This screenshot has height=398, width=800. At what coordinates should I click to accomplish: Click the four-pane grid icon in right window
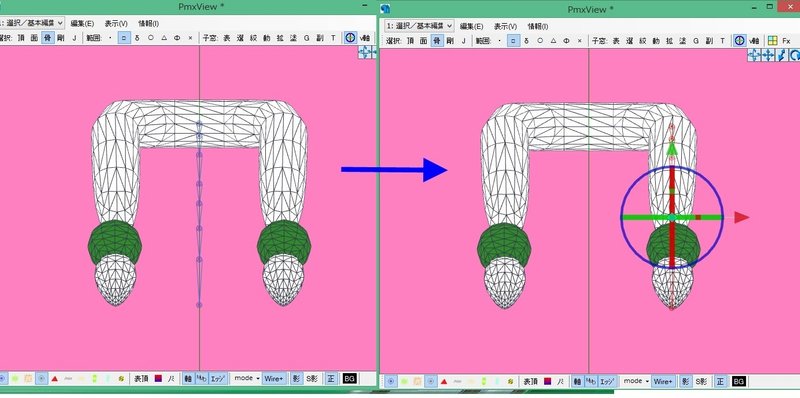point(772,41)
